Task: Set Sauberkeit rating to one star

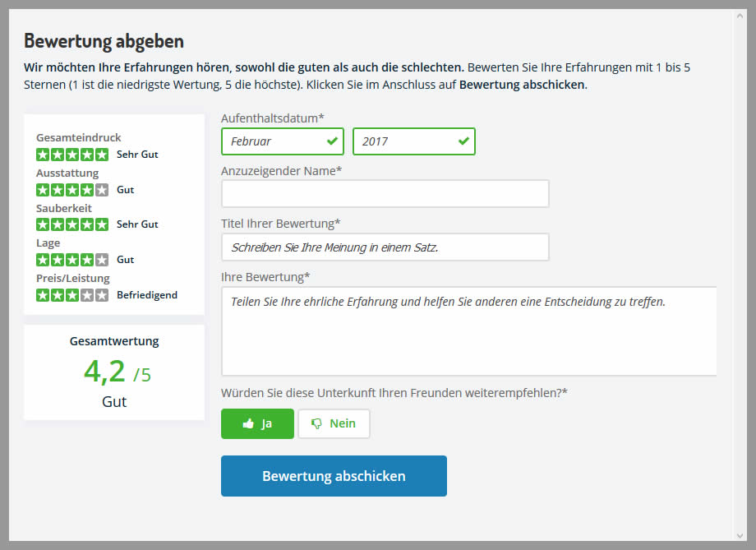Action: [x=43, y=224]
